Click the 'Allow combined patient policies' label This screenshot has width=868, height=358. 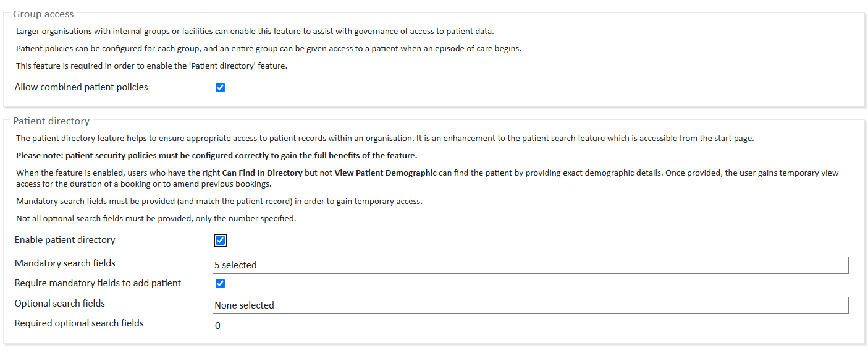coord(81,87)
